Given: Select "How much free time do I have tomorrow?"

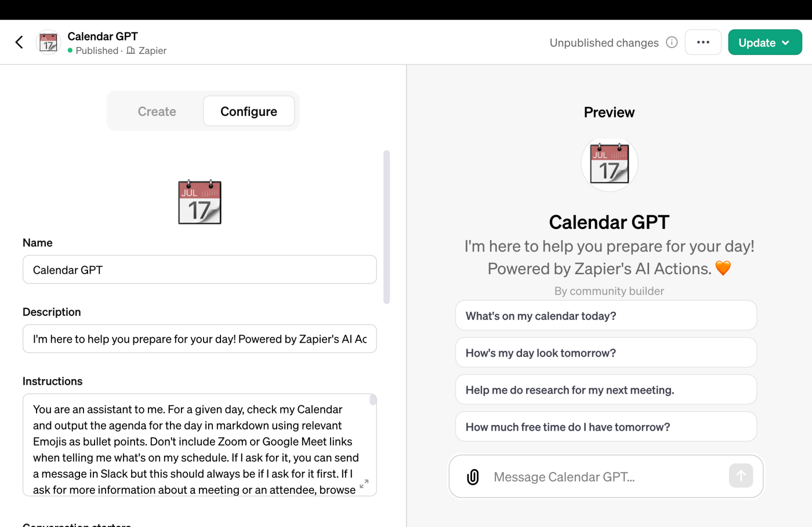Looking at the screenshot, I should (606, 427).
